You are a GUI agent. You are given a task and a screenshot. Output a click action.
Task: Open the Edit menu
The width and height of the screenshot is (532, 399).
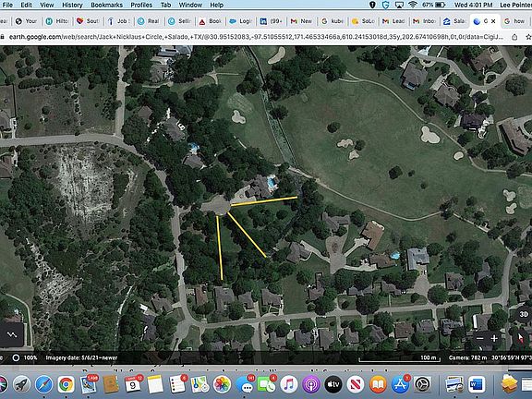26,5
